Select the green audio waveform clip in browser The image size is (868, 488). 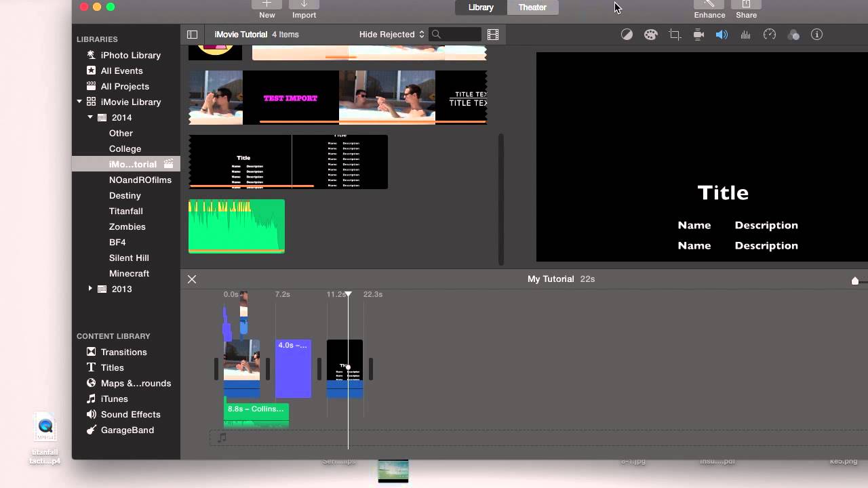(x=237, y=226)
